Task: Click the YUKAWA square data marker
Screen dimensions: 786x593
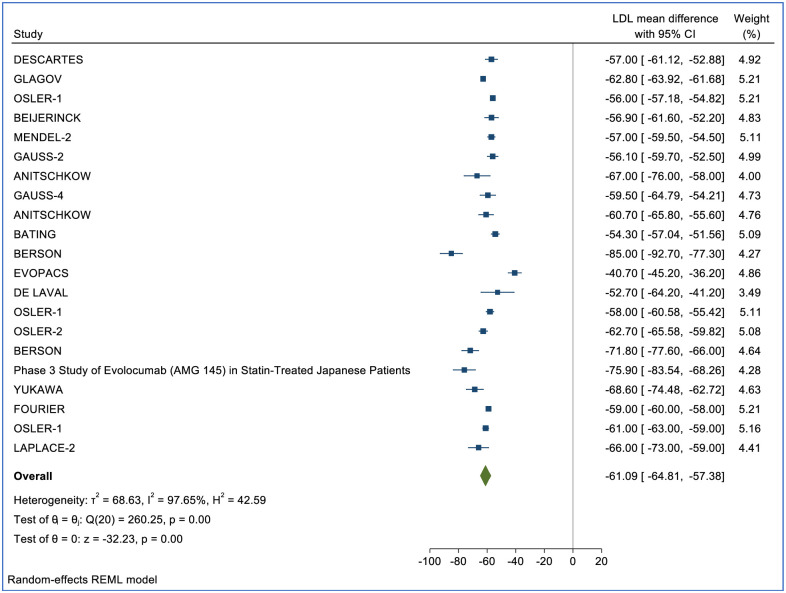Action: [x=475, y=389]
